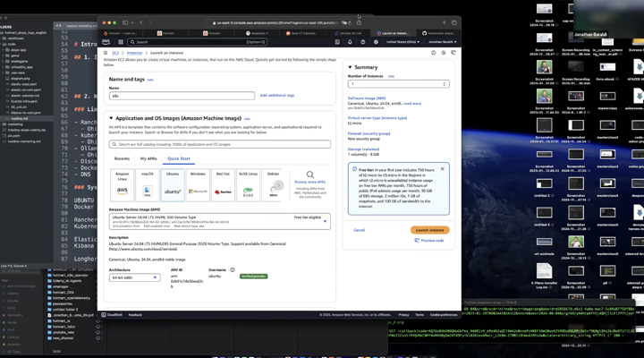Click the CloudShell icon in the console footer
The image size is (644, 358).
[x=104, y=315]
